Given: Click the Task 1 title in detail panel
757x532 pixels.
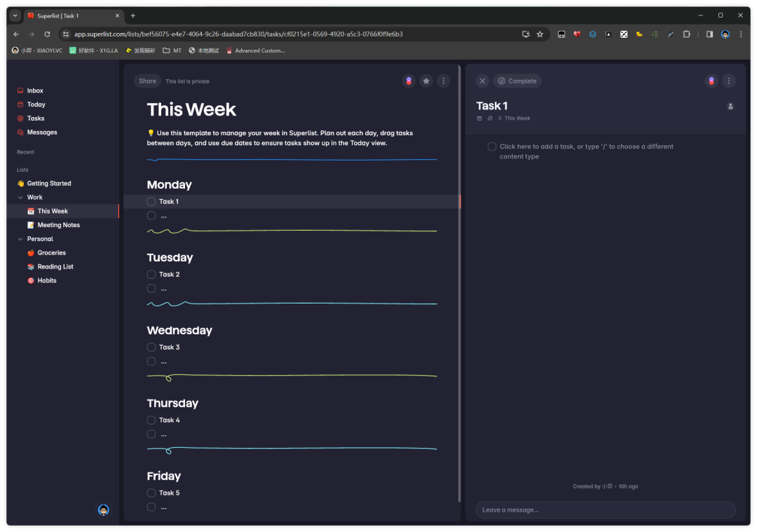Looking at the screenshot, I should click(x=492, y=106).
